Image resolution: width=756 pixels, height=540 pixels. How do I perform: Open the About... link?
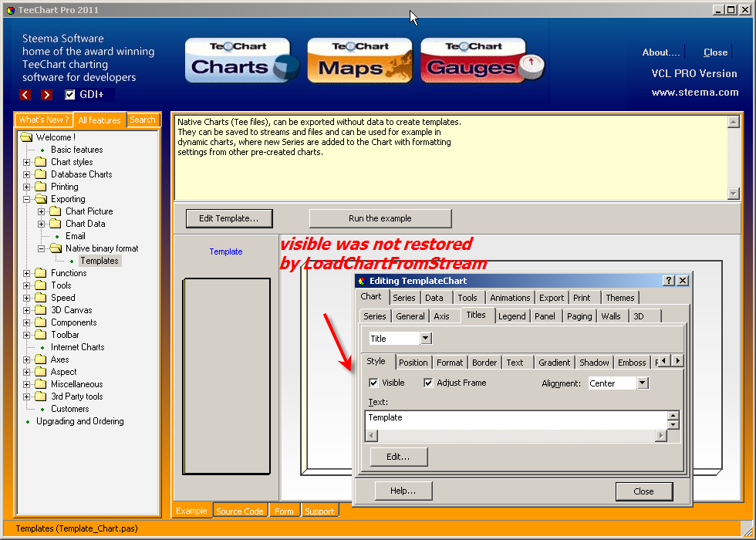tap(661, 52)
